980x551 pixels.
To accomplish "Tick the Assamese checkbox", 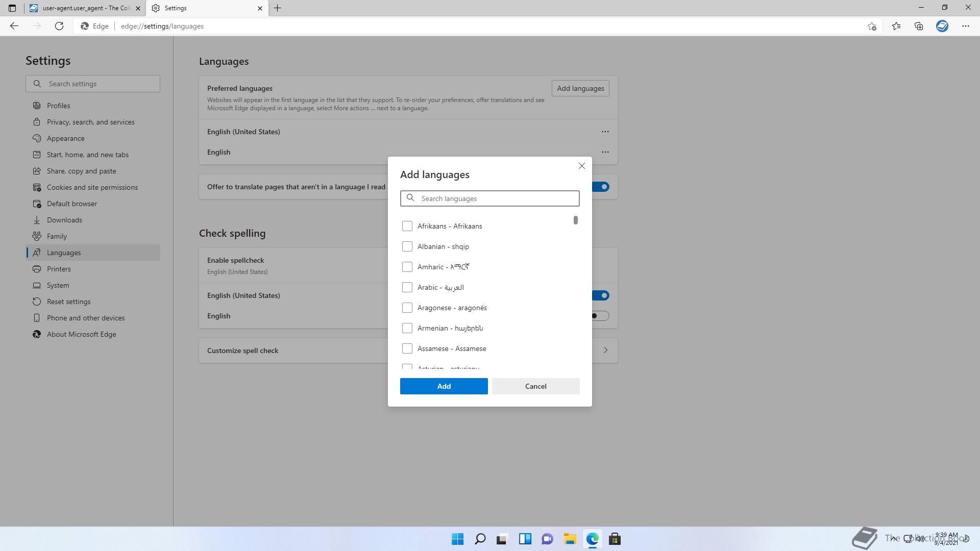I will (x=407, y=348).
